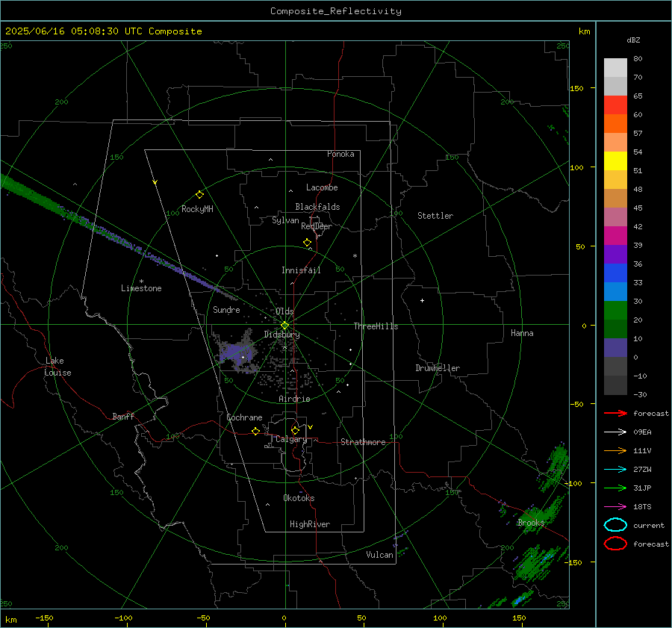Click the asterisk marker east of Innisfail

(355, 256)
